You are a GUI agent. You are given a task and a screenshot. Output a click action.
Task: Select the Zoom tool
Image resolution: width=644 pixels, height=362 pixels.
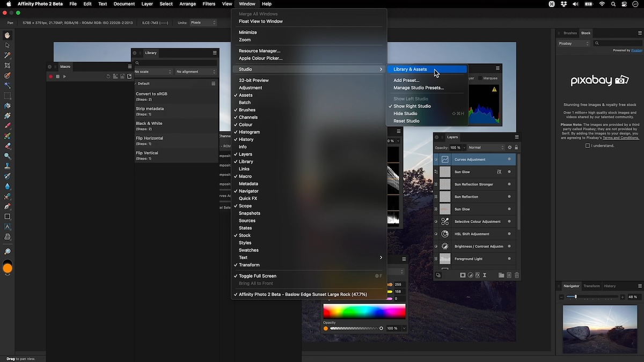pyautogui.click(x=7, y=250)
